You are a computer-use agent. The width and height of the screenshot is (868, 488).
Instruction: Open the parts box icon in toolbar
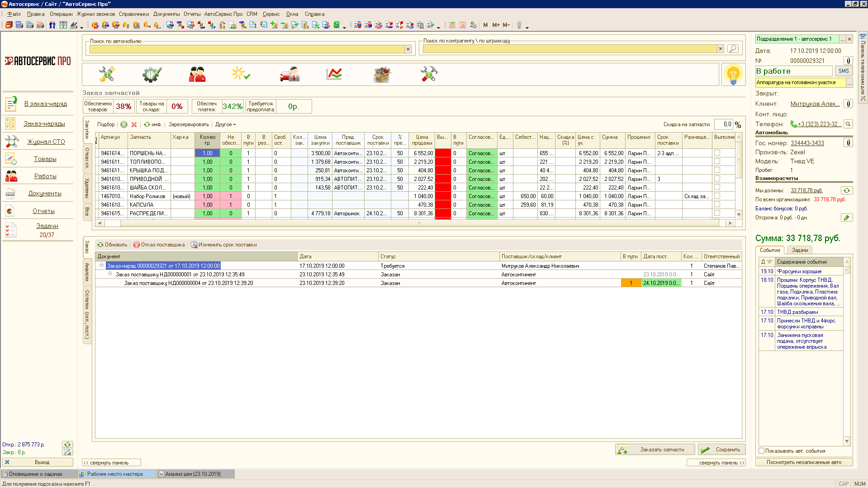click(x=382, y=74)
